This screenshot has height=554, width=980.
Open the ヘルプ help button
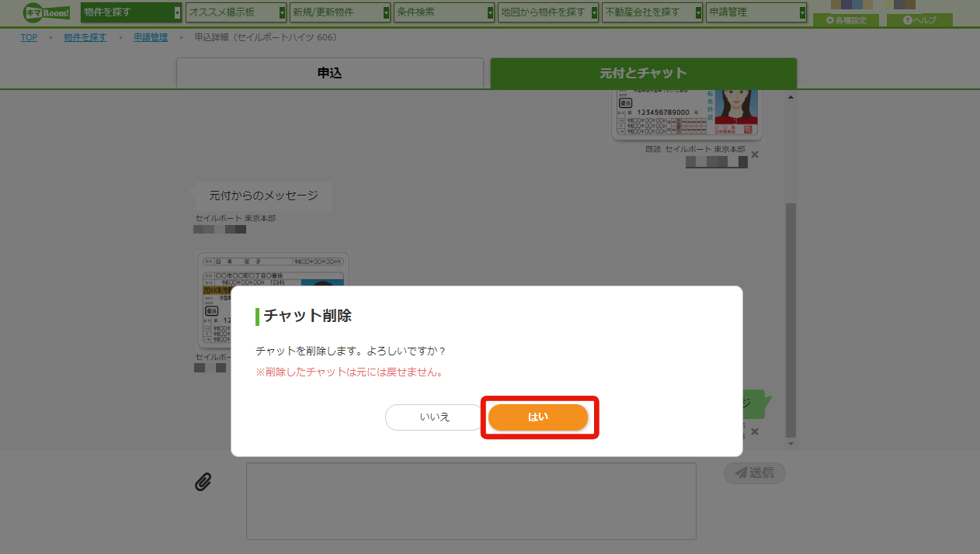[919, 20]
